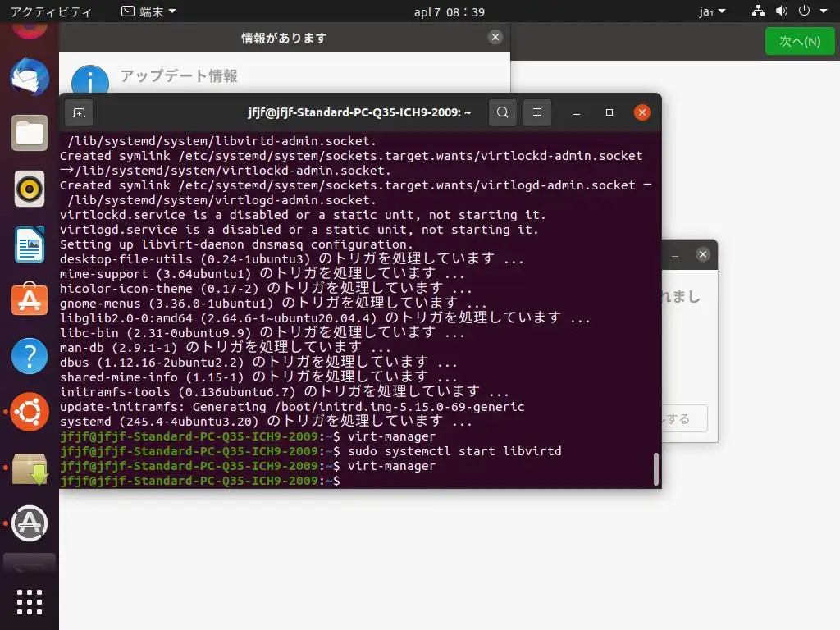Open the Help question-mark icon in dock
This screenshot has height=630, width=840.
tap(30, 356)
